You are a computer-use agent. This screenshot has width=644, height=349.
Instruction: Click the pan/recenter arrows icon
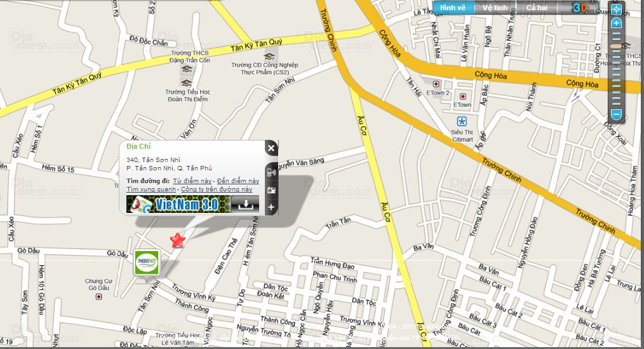[x=616, y=9]
